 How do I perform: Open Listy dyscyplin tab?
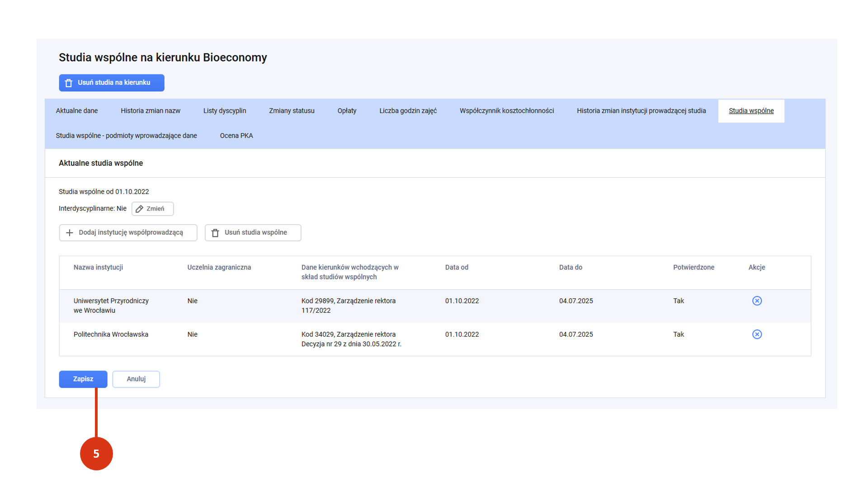coord(225,111)
